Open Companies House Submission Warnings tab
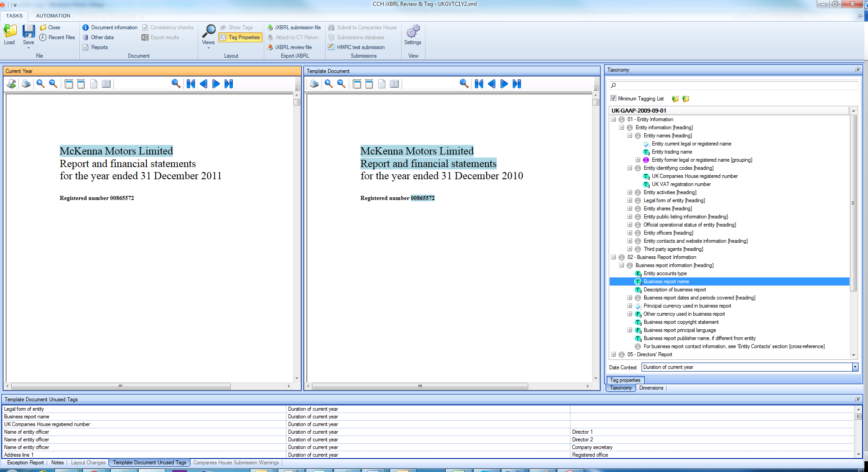Image resolution: width=868 pixels, height=472 pixels. pyautogui.click(x=236, y=463)
